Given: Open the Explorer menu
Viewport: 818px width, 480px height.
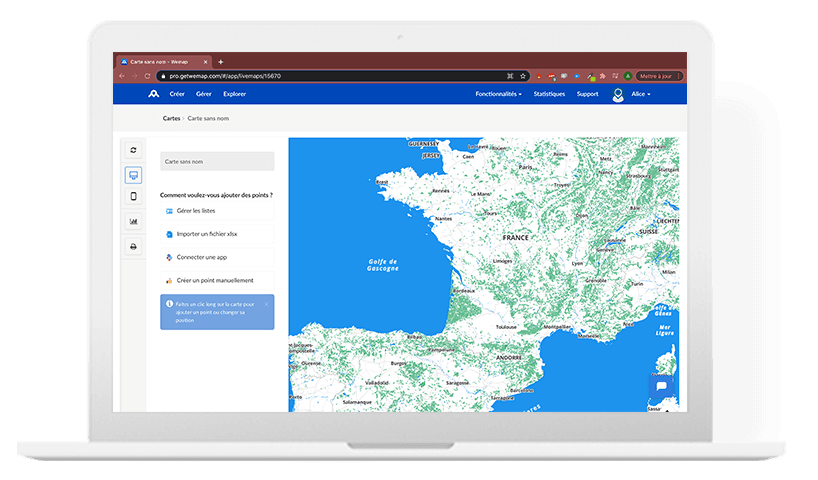Looking at the screenshot, I should click(235, 94).
